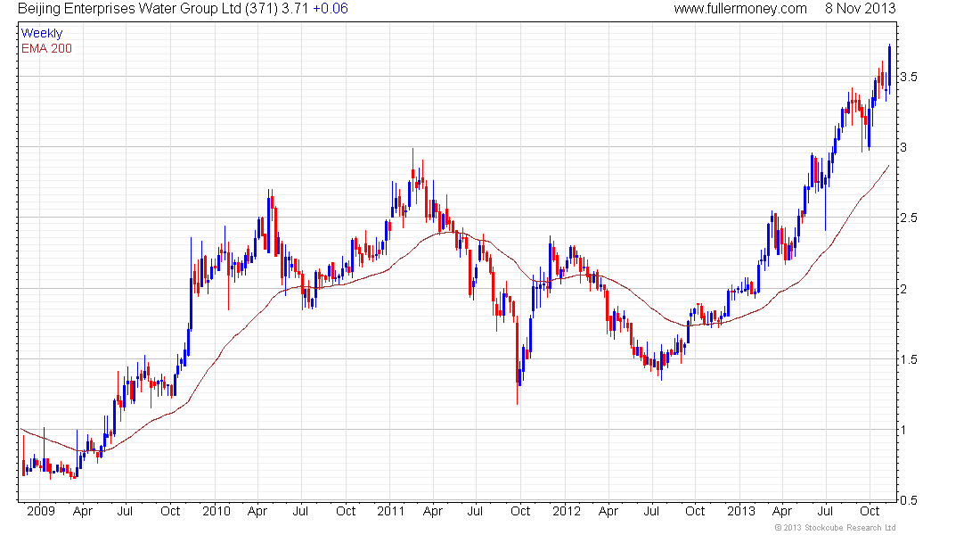
Task: Click the 'Oct' label before 2011
Action: point(346,511)
